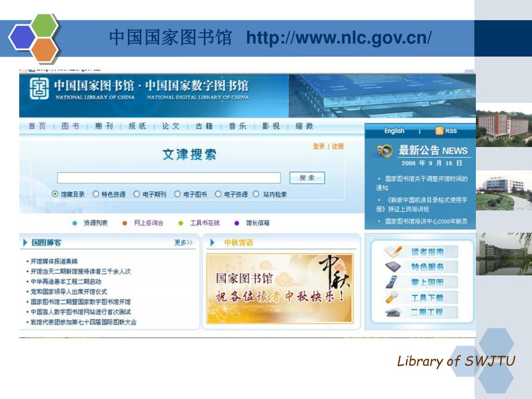Open news 国家图书馆关于调整开馆时间的通知
The image size is (532, 399).
click(422, 183)
